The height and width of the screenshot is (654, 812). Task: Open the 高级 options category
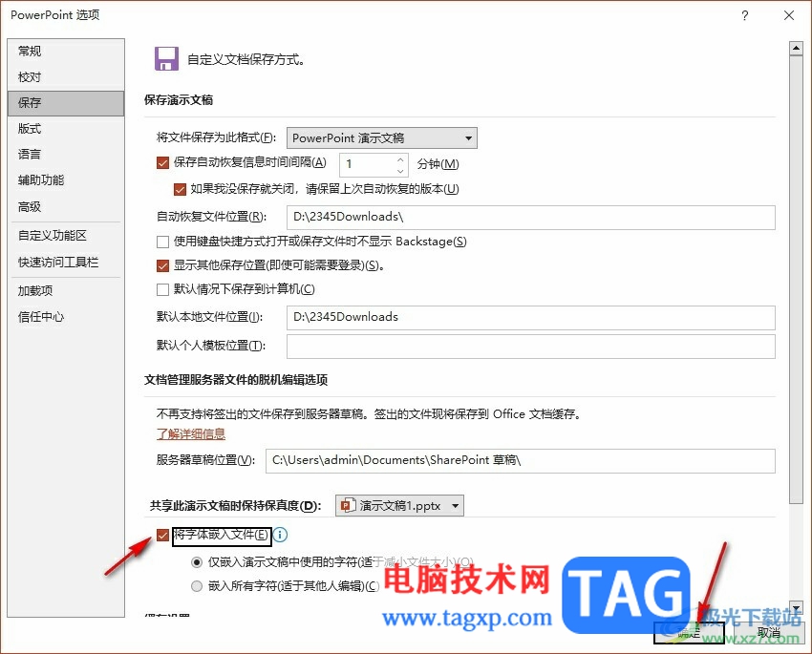[x=66, y=207]
